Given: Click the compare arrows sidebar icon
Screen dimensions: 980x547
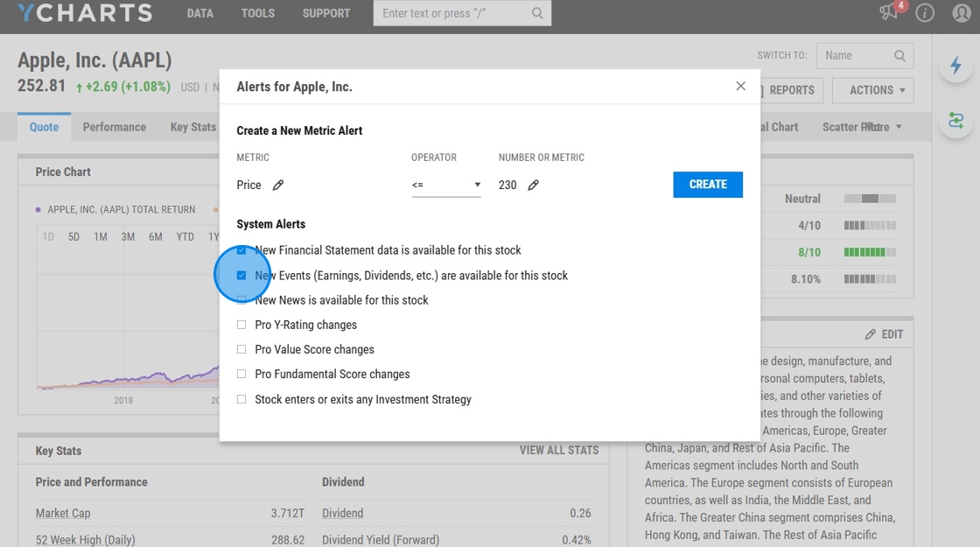Looking at the screenshot, I should tap(955, 120).
